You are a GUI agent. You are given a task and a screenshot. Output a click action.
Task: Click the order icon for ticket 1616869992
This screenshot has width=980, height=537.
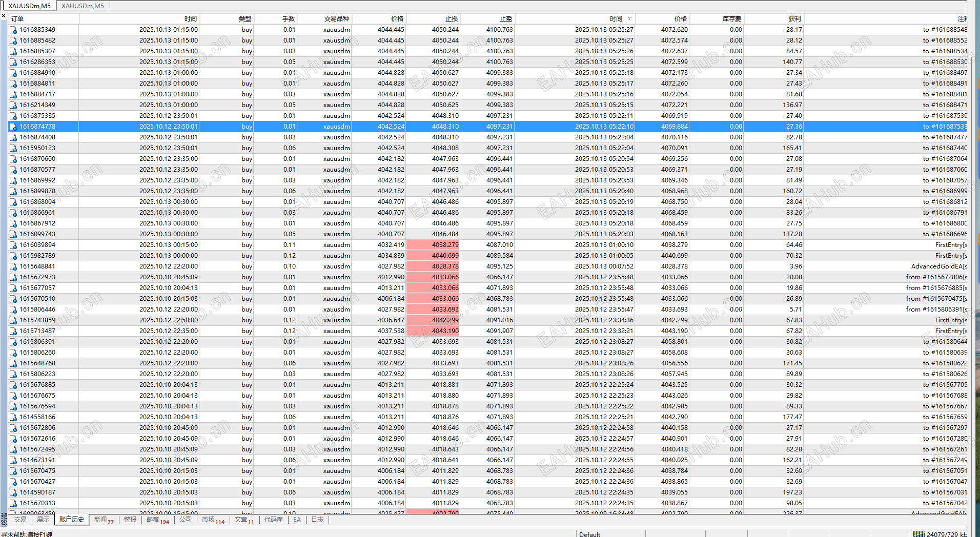[13, 180]
